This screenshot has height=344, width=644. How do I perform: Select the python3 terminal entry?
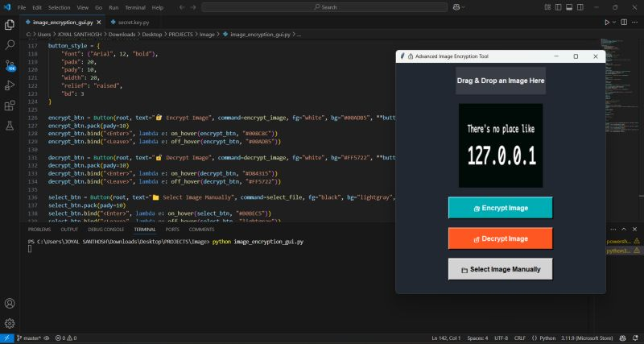tap(622, 251)
